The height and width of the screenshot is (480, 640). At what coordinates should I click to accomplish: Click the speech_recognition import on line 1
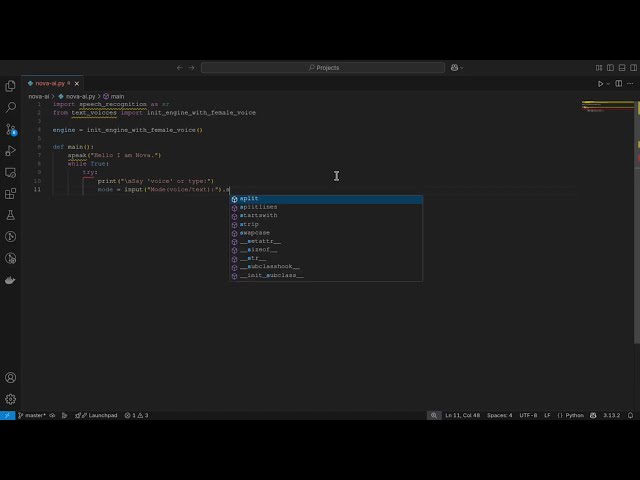113,104
